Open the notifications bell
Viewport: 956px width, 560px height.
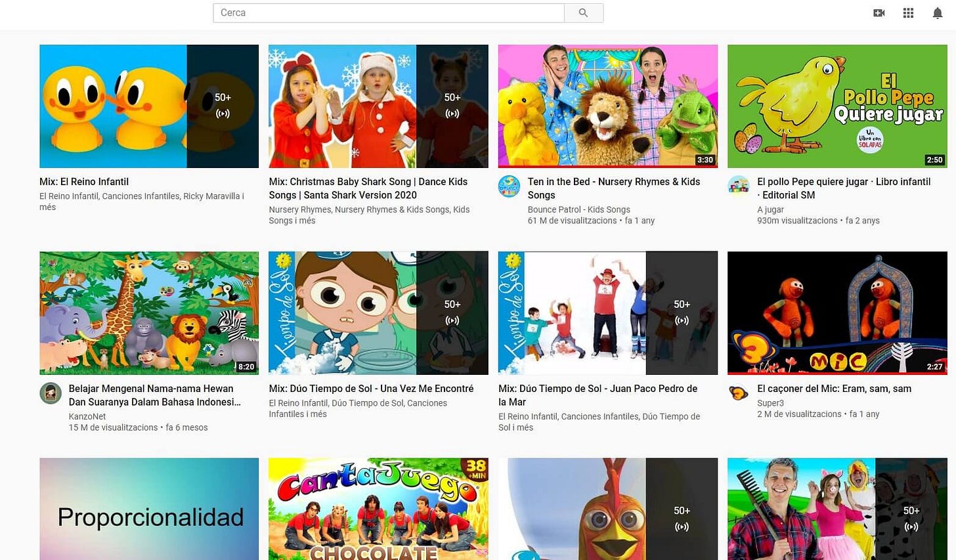pyautogui.click(x=938, y=12)
